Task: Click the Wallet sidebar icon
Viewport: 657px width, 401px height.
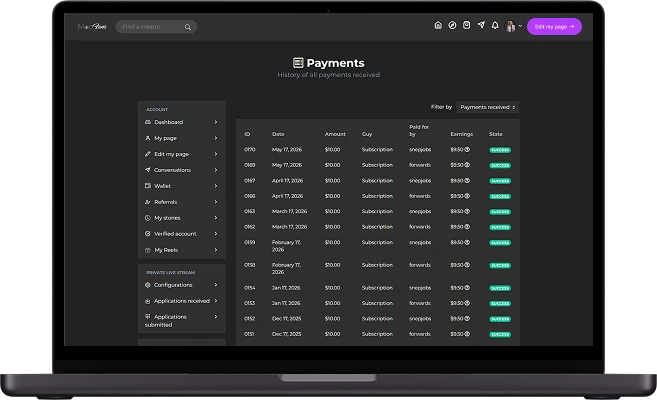Action: click(147, 186)
